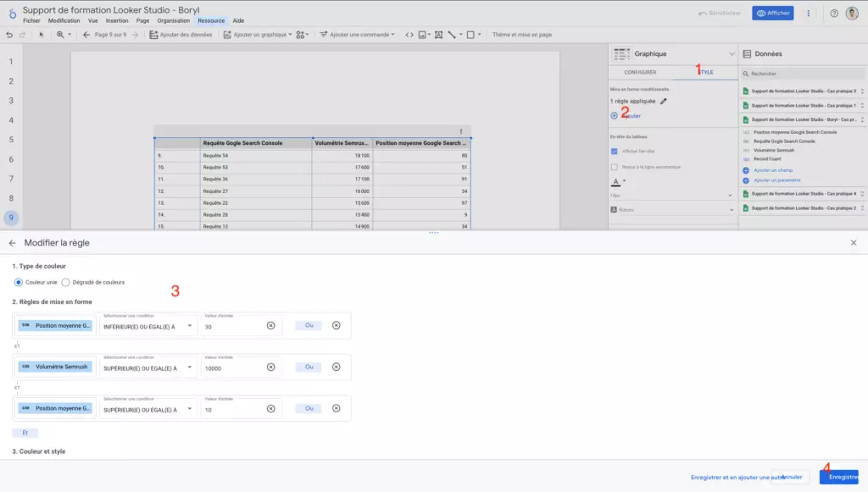The width and height of the screenshot is (868, 492).
Task: Click Ou on the Volumétrie Semrush row
Action: (x=309, y=367)
